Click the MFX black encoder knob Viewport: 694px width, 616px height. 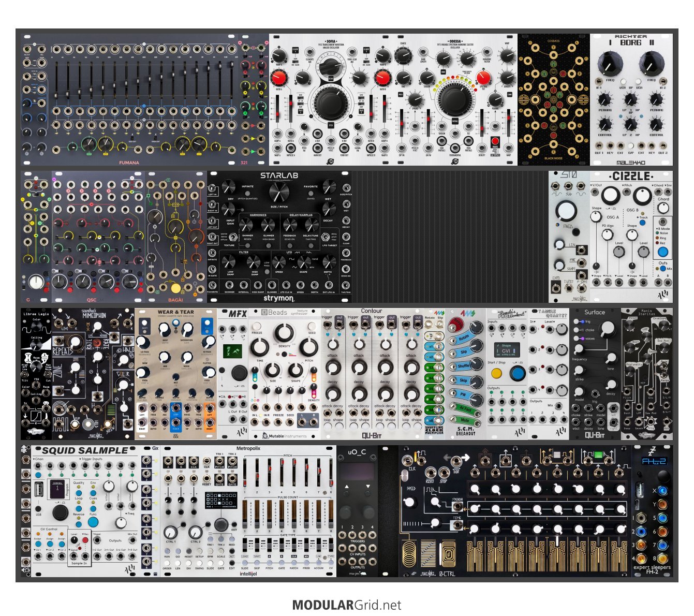coord(239,373)
